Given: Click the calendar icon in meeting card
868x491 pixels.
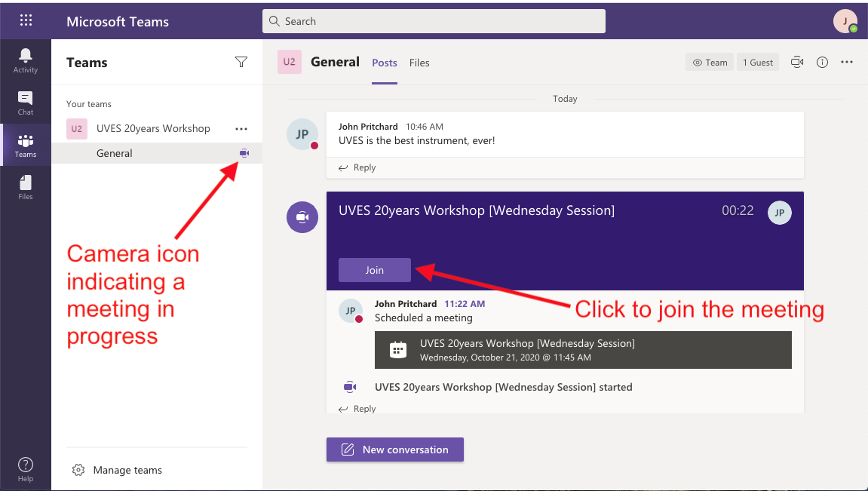Looking at the screenshot, I should pos(398,350).
